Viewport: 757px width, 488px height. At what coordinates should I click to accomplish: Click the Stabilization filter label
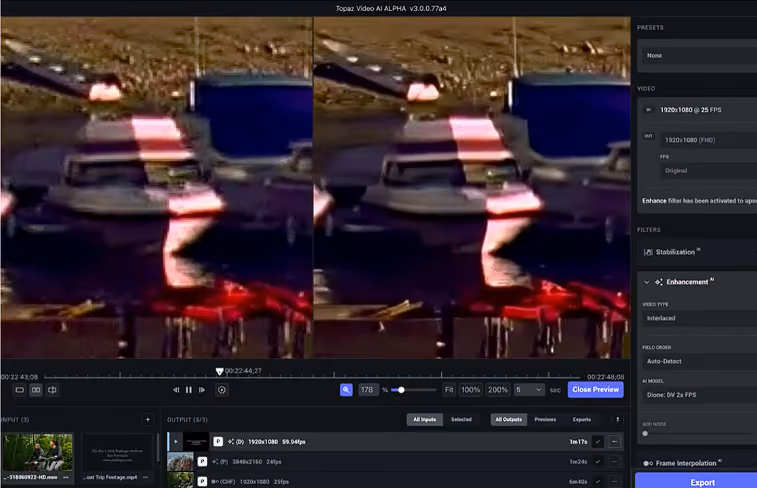pyautogui.click(x=675, y=252)
